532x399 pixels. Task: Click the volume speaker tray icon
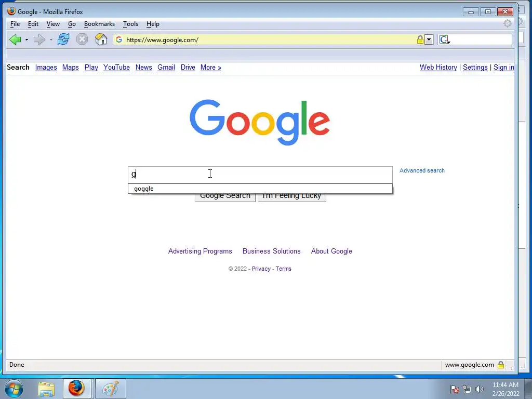480,389
